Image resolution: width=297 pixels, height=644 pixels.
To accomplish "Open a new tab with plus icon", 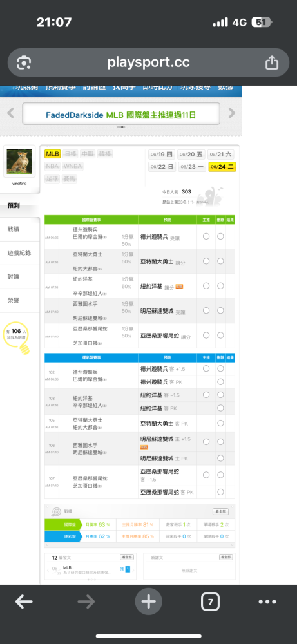I will click(x=148, y=602).
